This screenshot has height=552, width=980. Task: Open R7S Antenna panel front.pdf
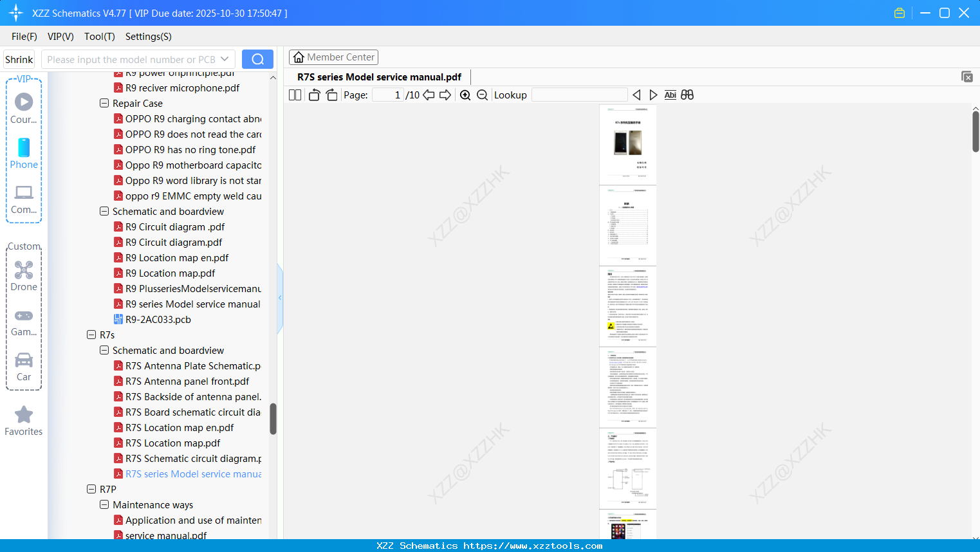coord(187,381)
